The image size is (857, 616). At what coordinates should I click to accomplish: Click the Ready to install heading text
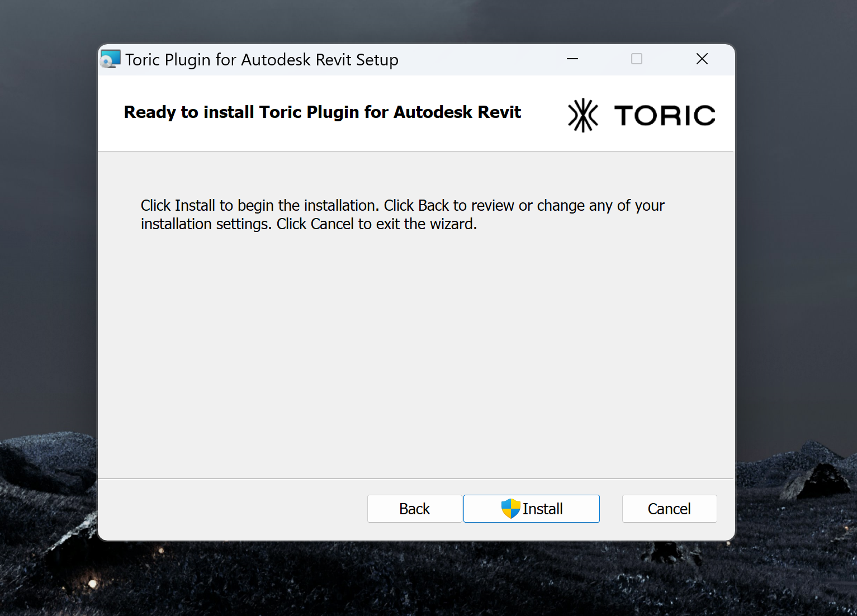322,112
